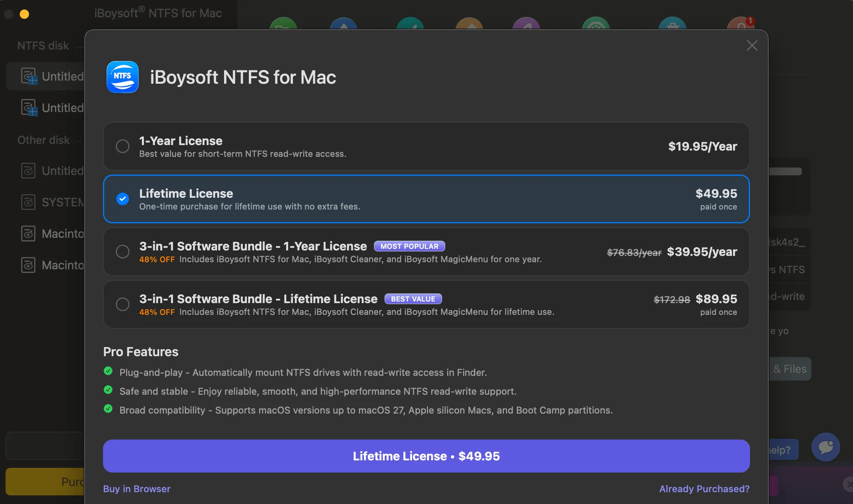Image resolution: width=853 pixels, height=504 pixels.
Task: Click the purple toolbar icon behind dialog
Action: pos(526,24)
